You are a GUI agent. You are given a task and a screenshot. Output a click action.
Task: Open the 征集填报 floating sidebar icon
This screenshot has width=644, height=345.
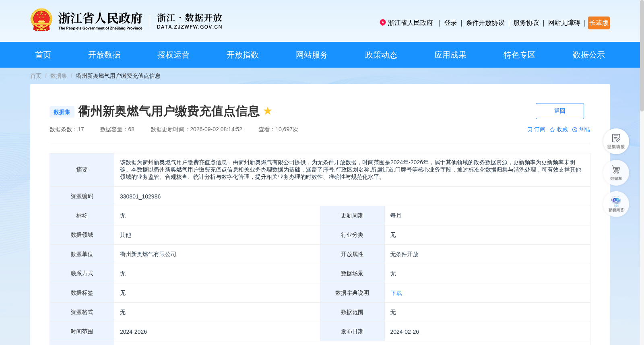616,141
